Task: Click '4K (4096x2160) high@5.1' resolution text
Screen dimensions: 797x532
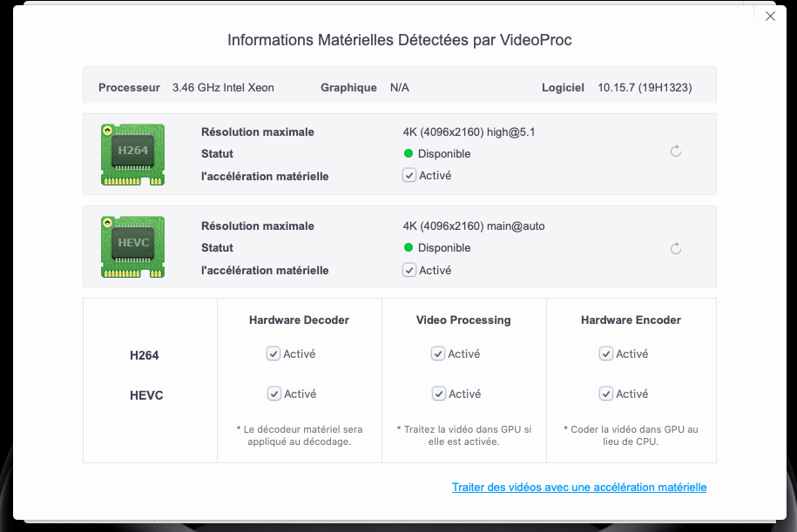Action: pyautogui.click(x=469, y=132)
